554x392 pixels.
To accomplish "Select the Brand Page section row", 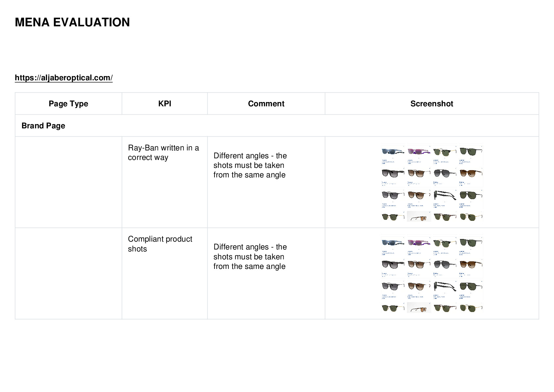I will 277,126.
